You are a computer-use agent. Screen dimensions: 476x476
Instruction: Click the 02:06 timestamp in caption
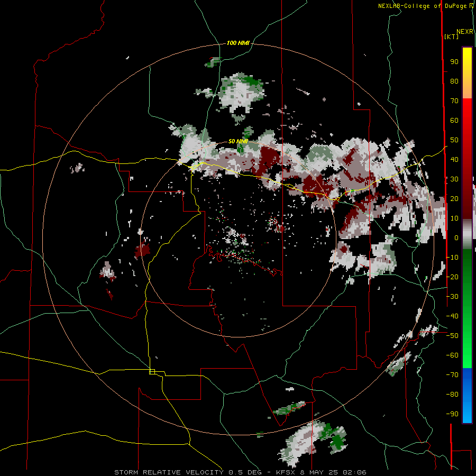click(354, 472)
